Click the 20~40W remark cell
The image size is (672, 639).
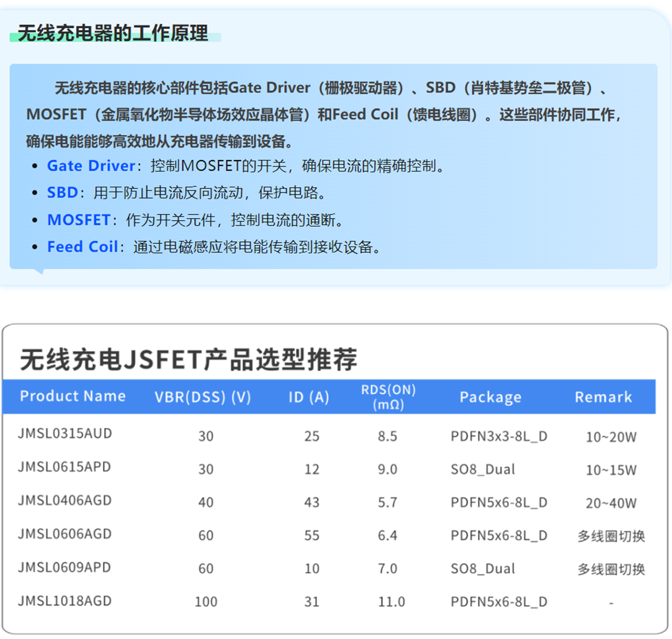click(x=611, y=503)
